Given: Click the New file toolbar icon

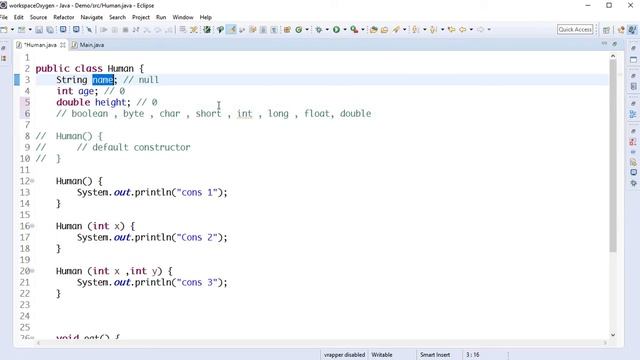Looking at the screenshot, I should (4, 29).
